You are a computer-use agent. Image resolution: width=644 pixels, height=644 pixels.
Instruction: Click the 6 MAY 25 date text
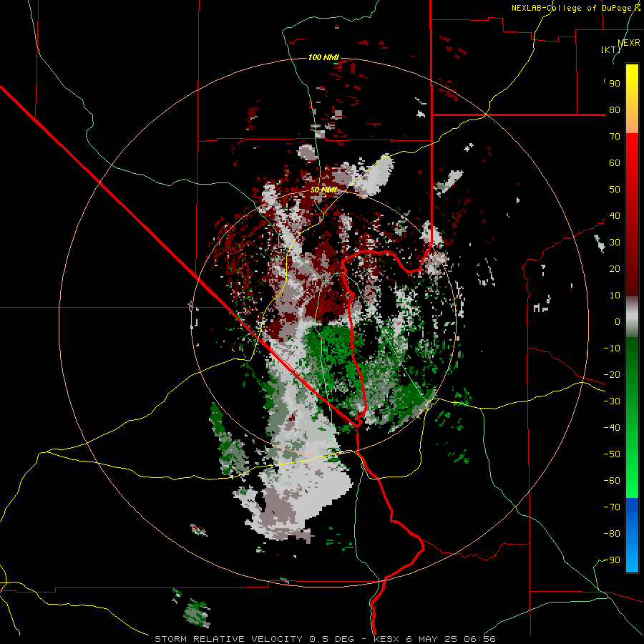(431, 639)
